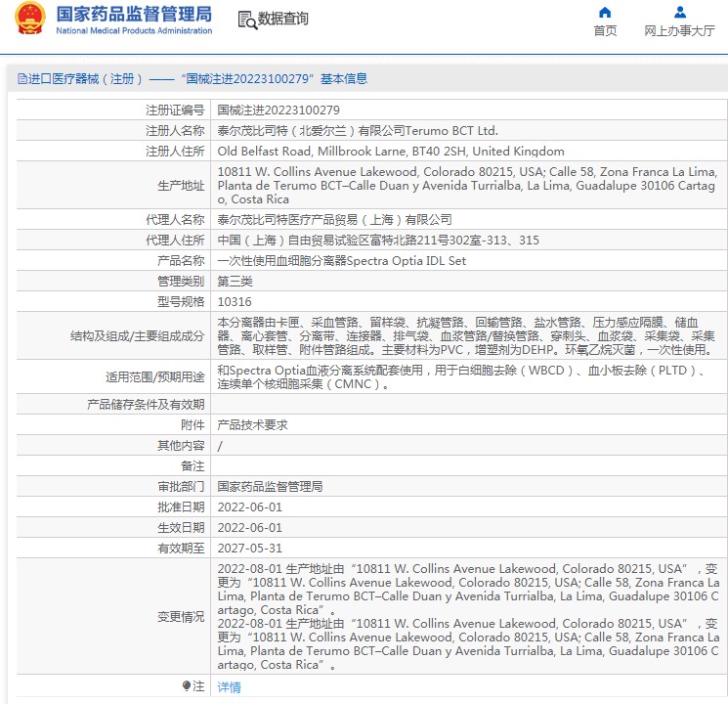Click expiry date 2027-05-31
Image resolution: width=728 pixels, height=704 pixels.
(x=250, y=548)
